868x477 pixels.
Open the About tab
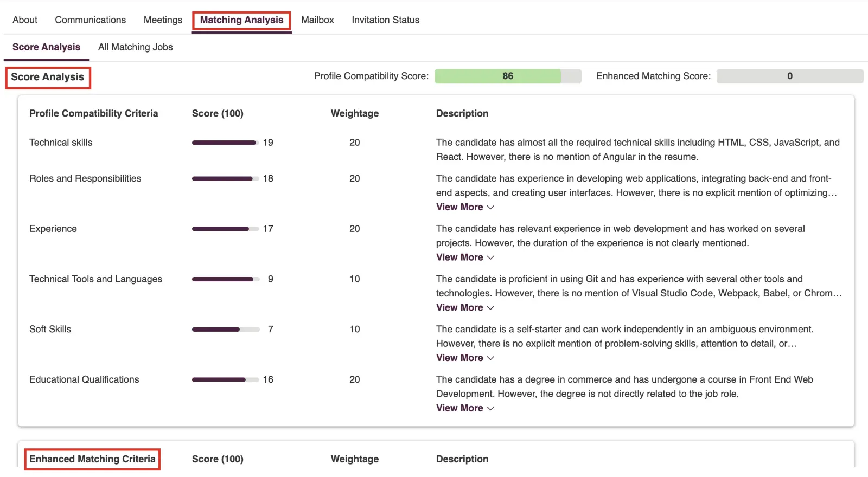[x=25, y=20]
